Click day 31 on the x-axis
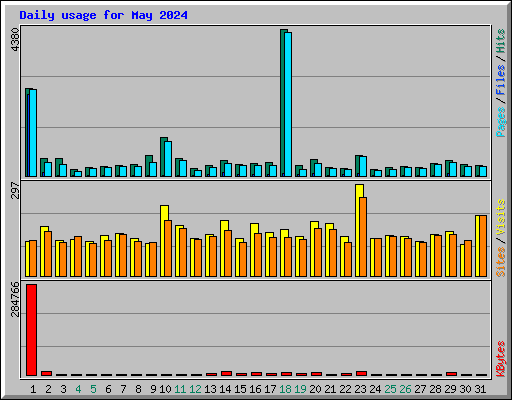The height and width of the screenshot is (400, 512). tap(480, 389)
